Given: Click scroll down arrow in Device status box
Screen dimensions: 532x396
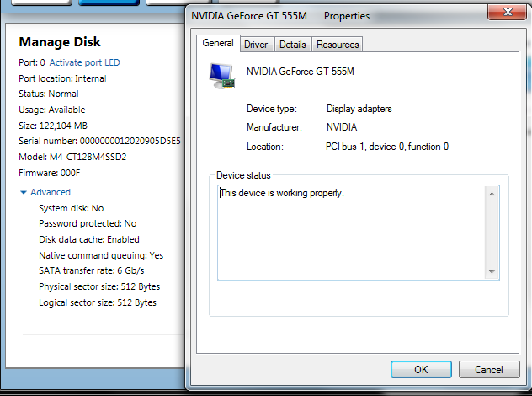Looking at the screenshot, I should click(492, 271).
